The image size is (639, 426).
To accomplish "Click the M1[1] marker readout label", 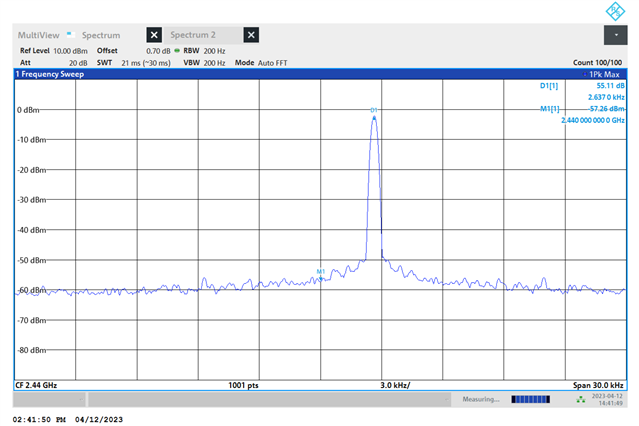I will coord(550,109).
